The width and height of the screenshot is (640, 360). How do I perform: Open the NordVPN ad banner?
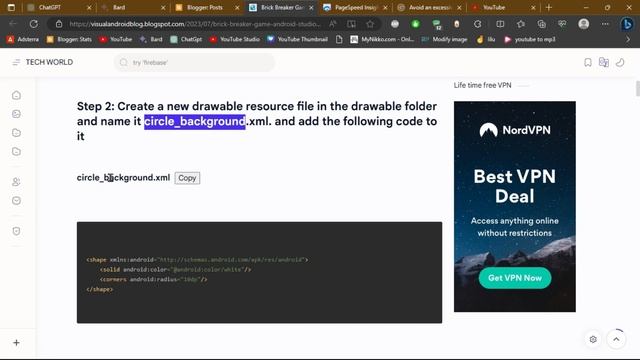(x=515, y=207)
